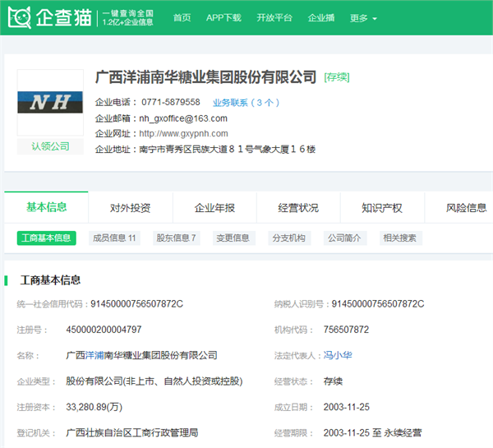Select the 分支机构 sub-tab
The width and height of the screenshot is (493, 448).
(289, 238)
